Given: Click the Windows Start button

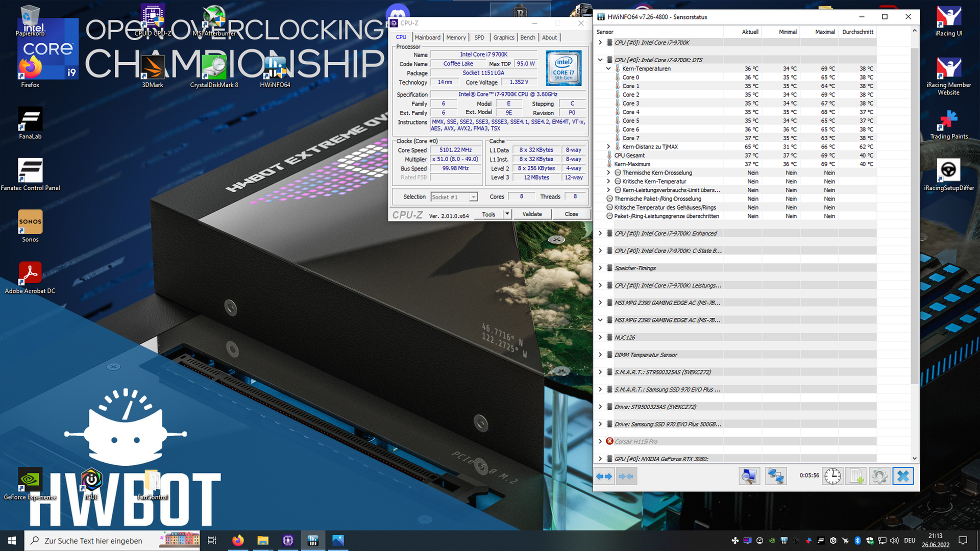Looking at the screenshot, I should pyautogui.click(x=12, y=540).
